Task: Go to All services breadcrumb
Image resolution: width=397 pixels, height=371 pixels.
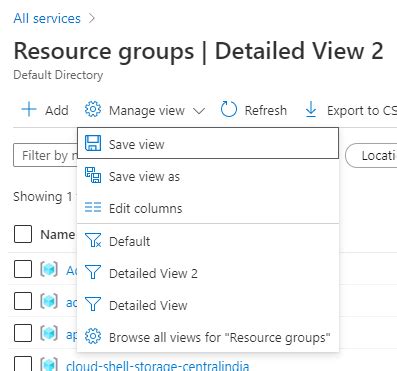Action: (47, 18)
